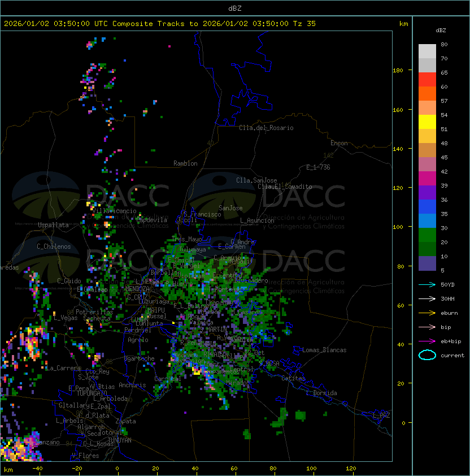The height and width of the screenshot is (476, 470).
Task: Click the Clla.SanJose map label
Action: click(256, 180)
